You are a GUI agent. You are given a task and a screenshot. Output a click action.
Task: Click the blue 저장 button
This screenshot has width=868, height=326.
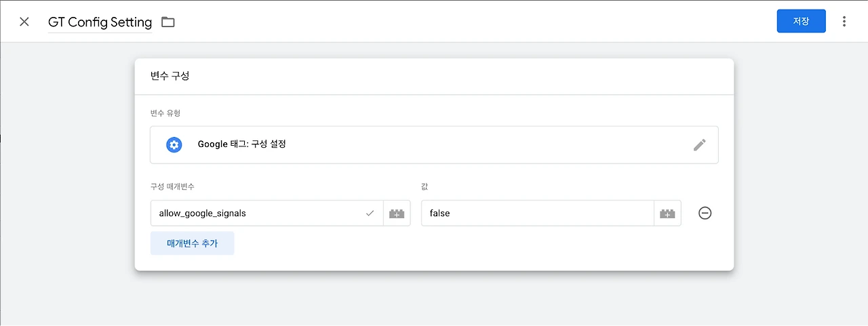[801, 21]
